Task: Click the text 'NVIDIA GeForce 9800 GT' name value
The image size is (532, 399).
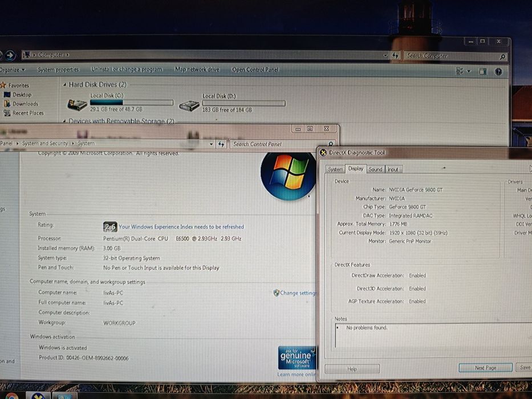Action: tap(416, 190)
